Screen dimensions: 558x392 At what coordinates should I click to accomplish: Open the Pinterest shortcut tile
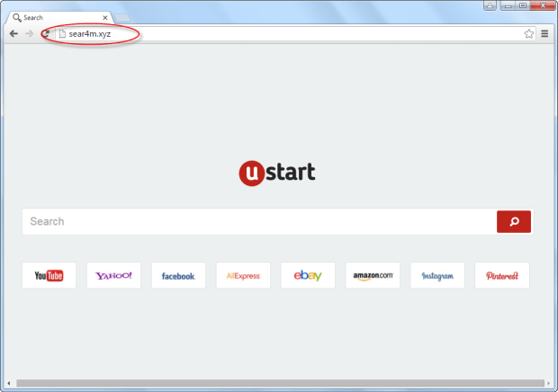pos(502,275)
